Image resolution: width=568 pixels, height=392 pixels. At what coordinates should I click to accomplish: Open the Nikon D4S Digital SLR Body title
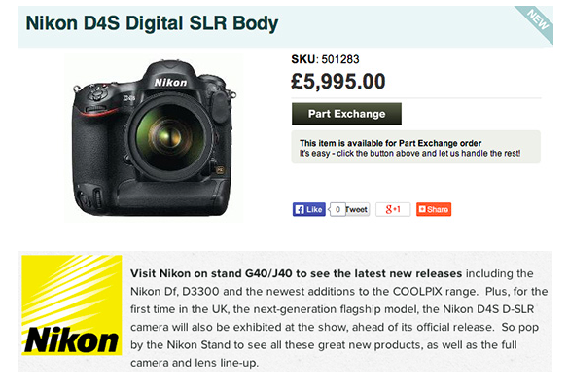tap(152, 23)
